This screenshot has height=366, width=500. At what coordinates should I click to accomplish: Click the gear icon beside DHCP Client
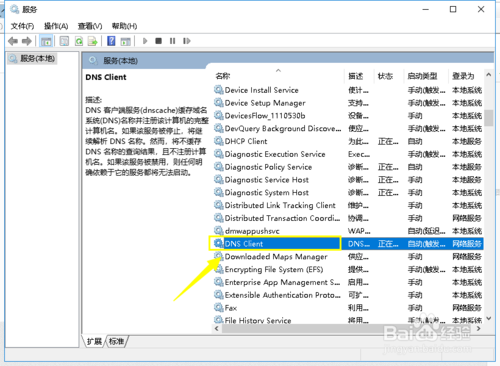click(219, 141)
